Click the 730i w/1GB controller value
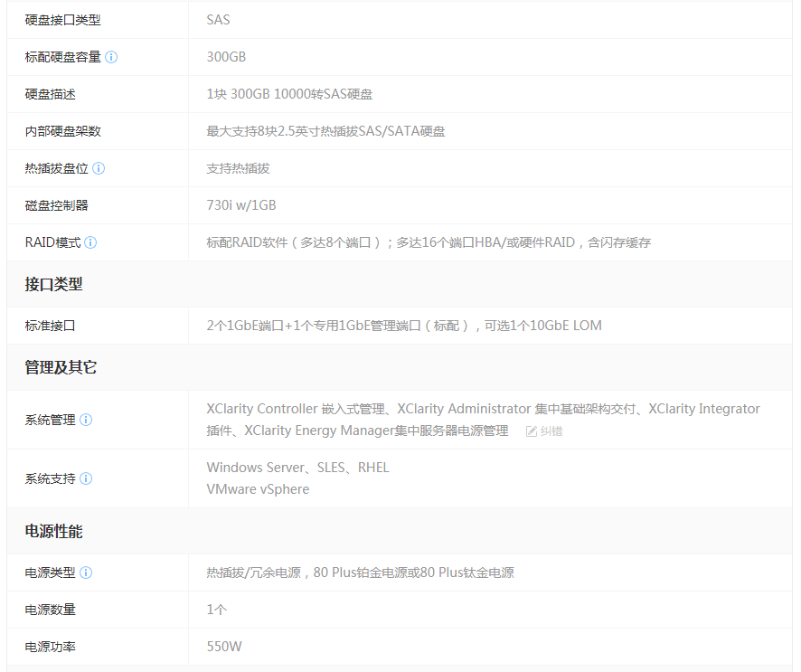 coord(241,205)
